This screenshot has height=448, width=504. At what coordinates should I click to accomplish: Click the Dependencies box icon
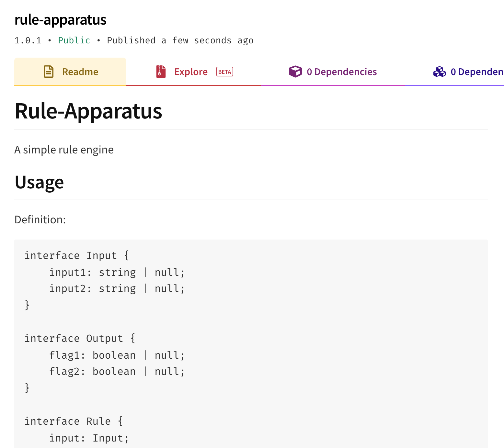295,72
